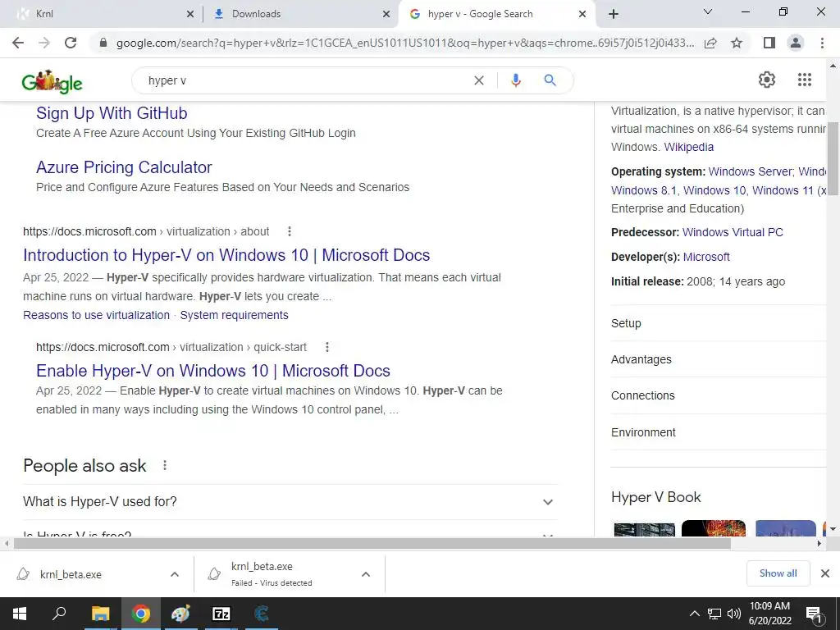The image size is (840, 630).
Task: Open the Windows notification center
Action: tap(815, 614)
